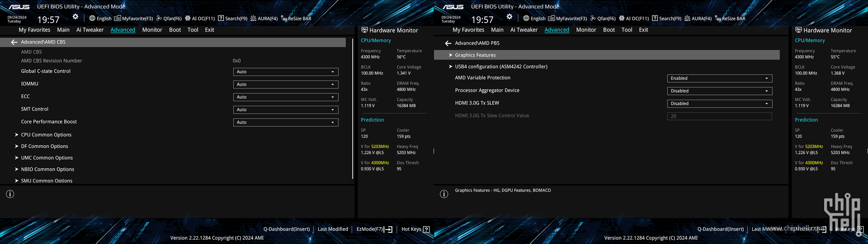Image resolution: width=868 pixels, height=244 pixels.
Task: Open the ECC dropdown
Action: coord(286,97)
